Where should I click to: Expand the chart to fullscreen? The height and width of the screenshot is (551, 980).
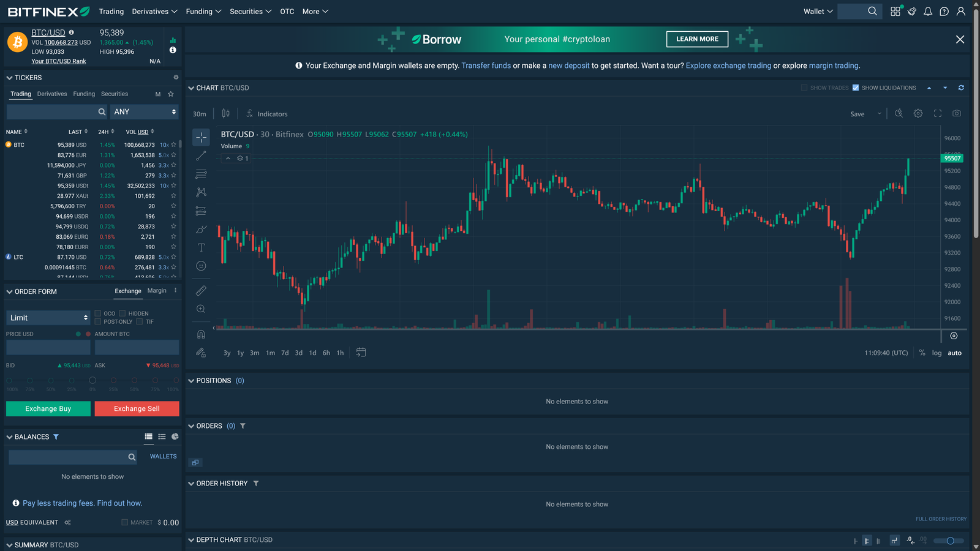[937, 113]
